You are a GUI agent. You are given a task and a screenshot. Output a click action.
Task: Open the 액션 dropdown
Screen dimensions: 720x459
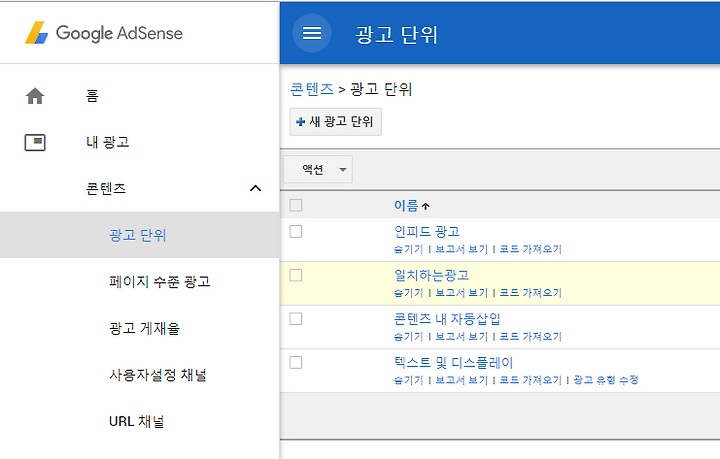(318, 169)
